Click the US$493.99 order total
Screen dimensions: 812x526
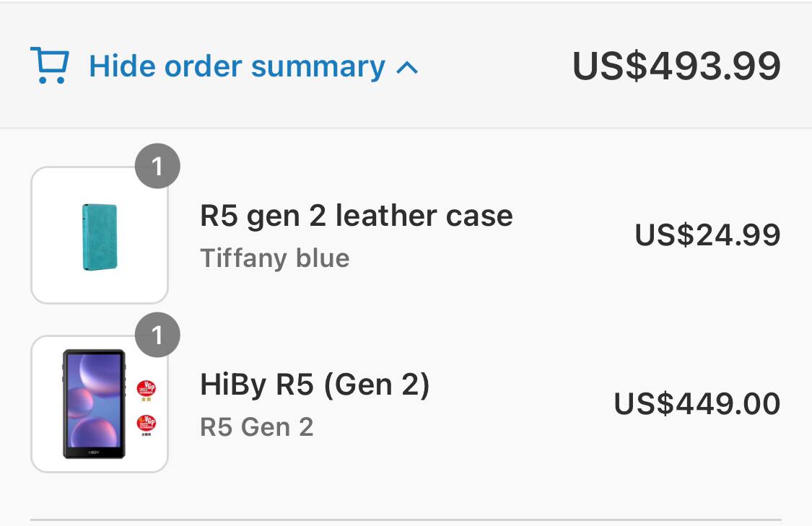(x=676, y=66)
